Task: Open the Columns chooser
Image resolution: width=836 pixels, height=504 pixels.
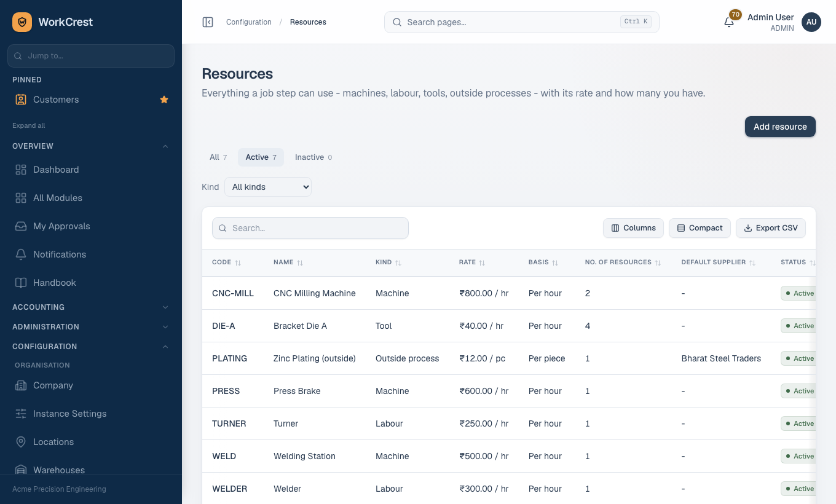Action: coord(633,228)
